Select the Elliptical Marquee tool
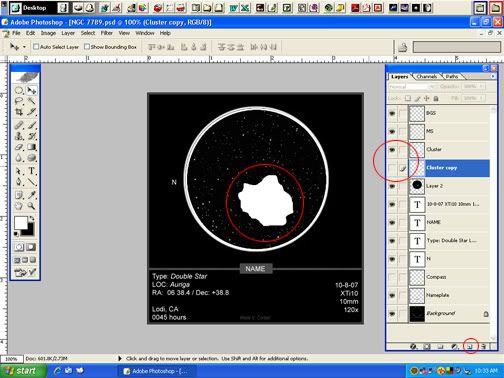The width and height of the screenshot is (504, 378). [x=19, y=90]
